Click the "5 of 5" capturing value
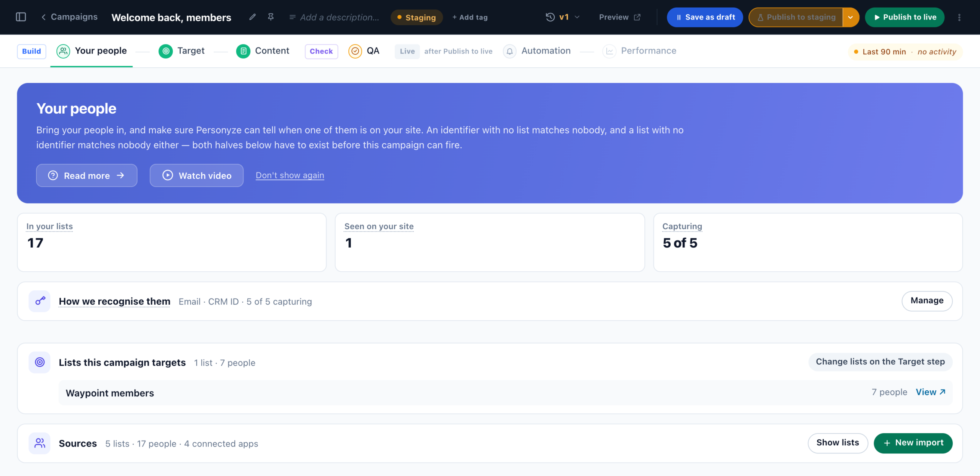 (680, 243)
